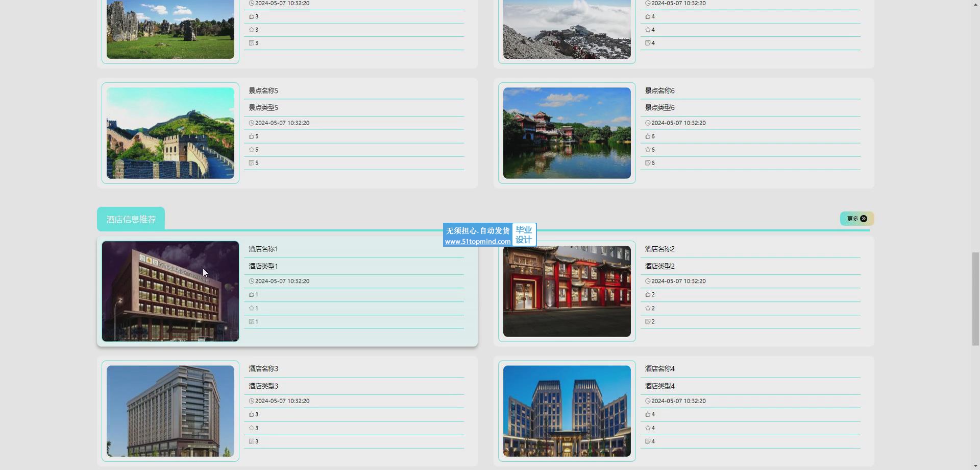Click the thumbs-up icon for 酒店名称4

(648, 414)
